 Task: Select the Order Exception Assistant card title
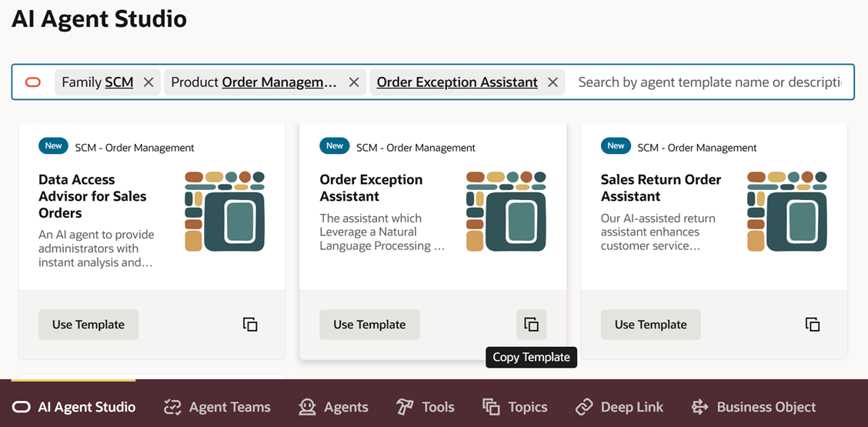(x=371, y=188)
